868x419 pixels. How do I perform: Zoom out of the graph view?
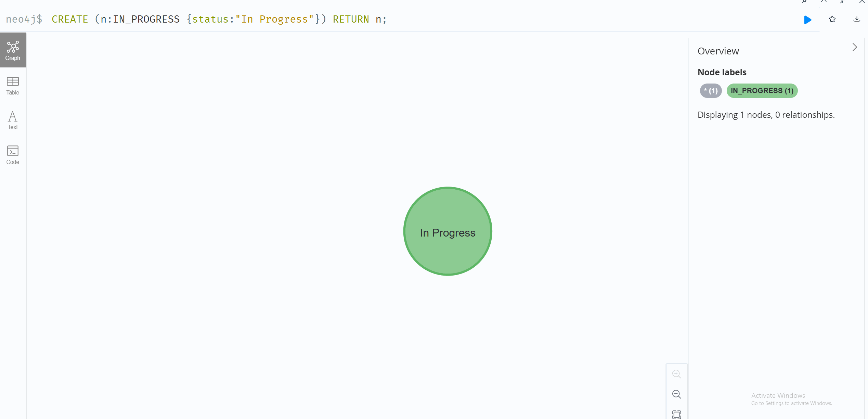coord(676,394)
